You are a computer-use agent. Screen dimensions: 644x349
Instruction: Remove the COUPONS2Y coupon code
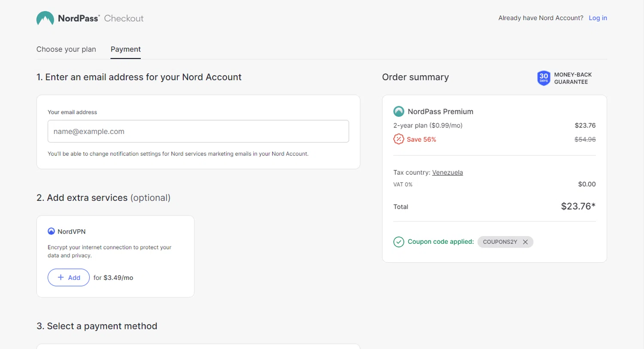click(525, 242)
